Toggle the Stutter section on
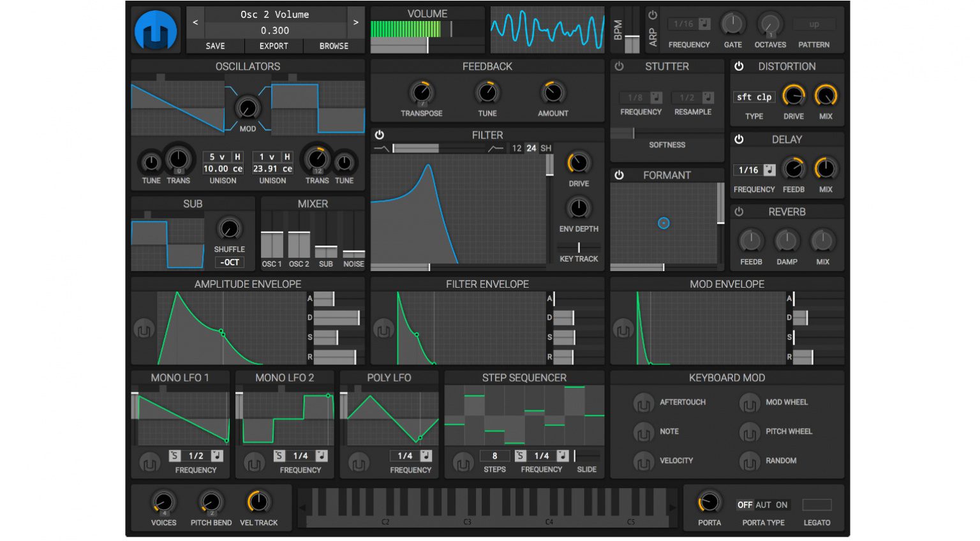Screen dimensions: 980x541 [618, 66]
